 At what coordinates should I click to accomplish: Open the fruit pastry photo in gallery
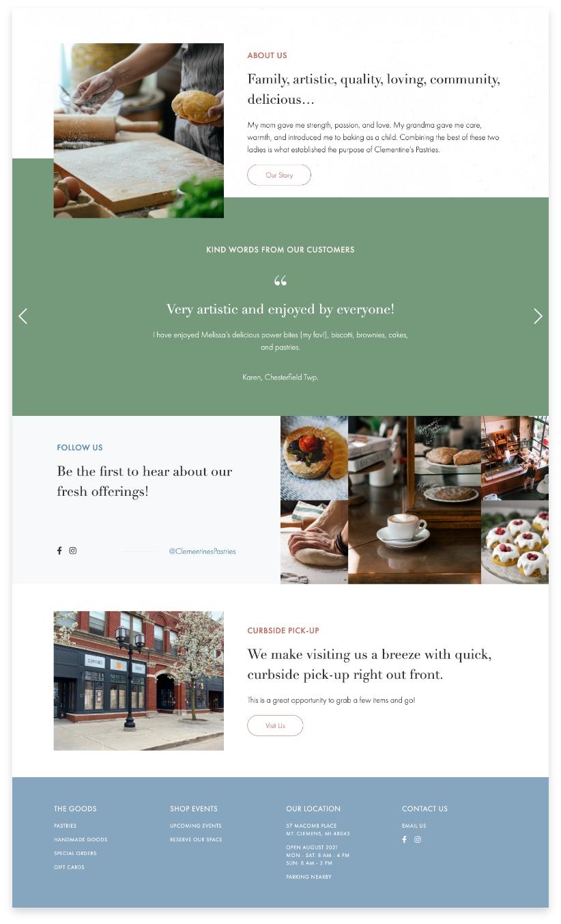pyautogui.click(x=314, y=458)
